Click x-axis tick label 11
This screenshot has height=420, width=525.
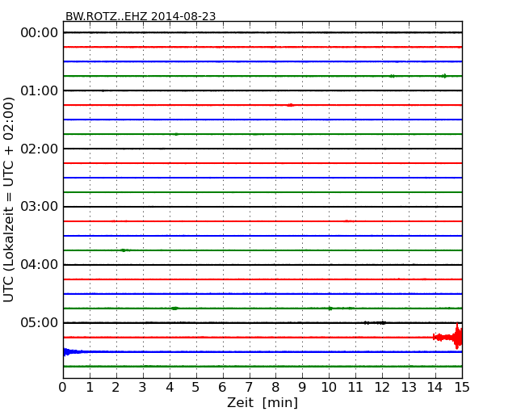tap(355, 388)
